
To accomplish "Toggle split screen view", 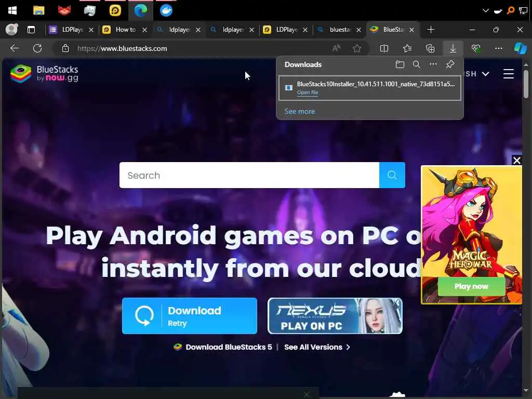I will click(x=384, y=48).
